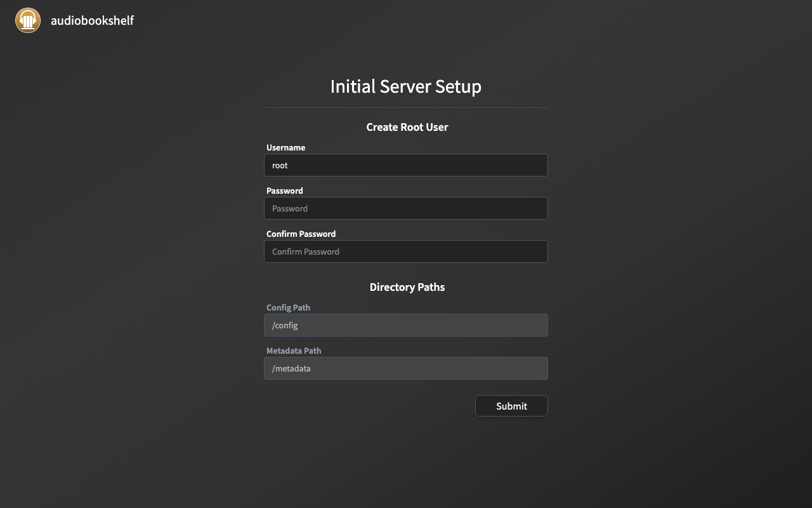Click the Metadata Path label
Screen dimensions: 812x508
click(294, 351)
